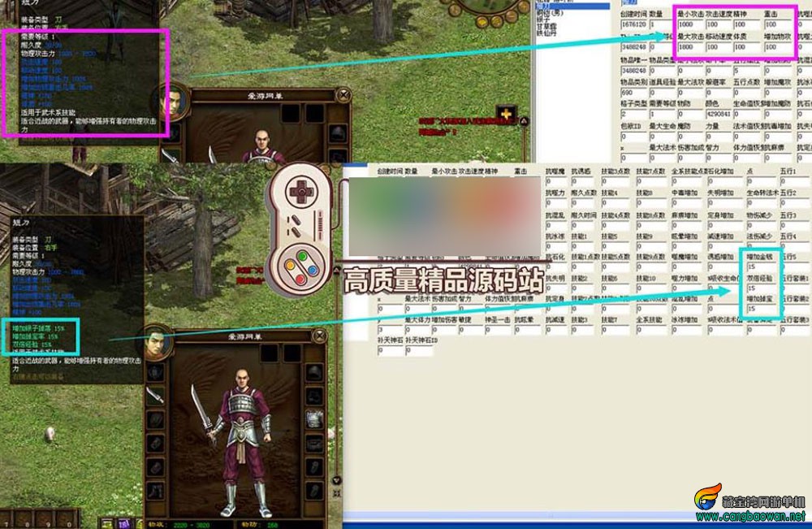The height and width of the screenshot is (529, 812).
Task: Close the upper character equipment panel
Action: click(x=343, y=95)
